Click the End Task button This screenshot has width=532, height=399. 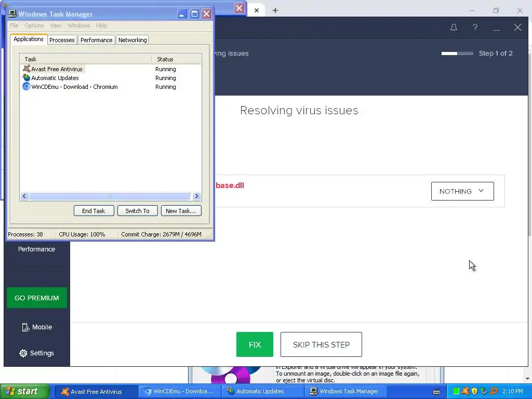click(94, 211)
